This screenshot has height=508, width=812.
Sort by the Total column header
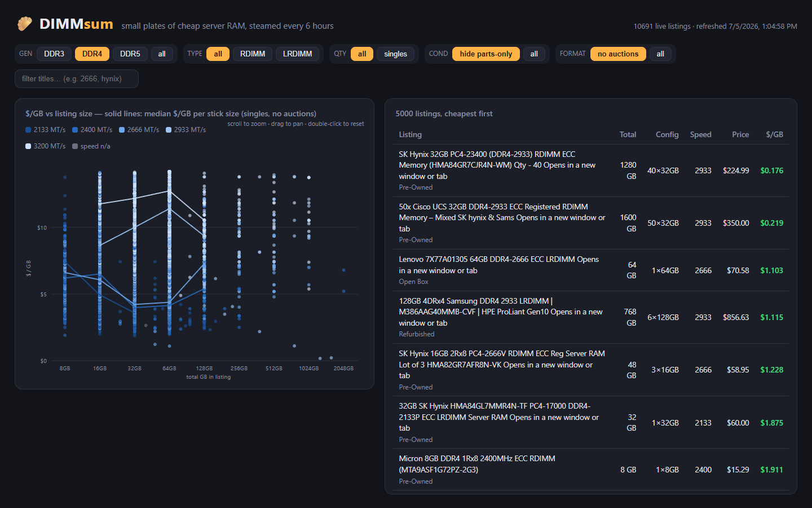628,134
